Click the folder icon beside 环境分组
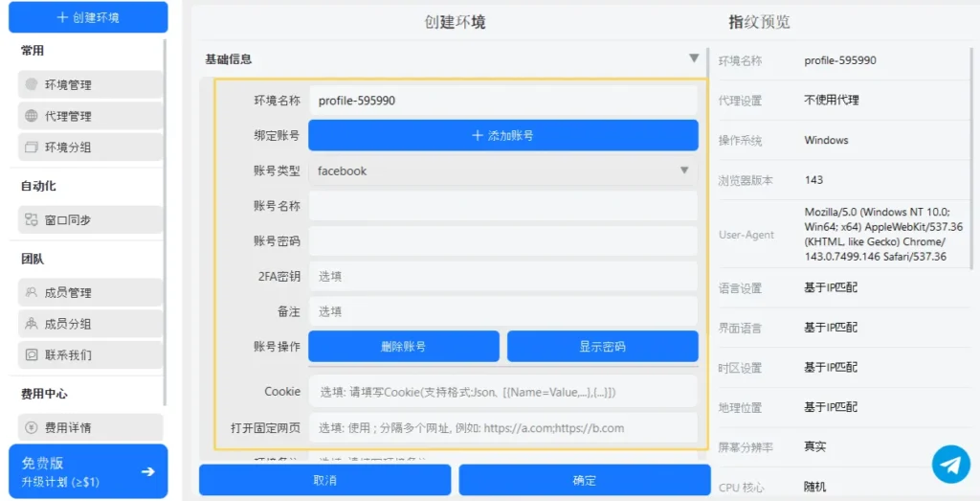980x501 pixels. tap(32, 148)
